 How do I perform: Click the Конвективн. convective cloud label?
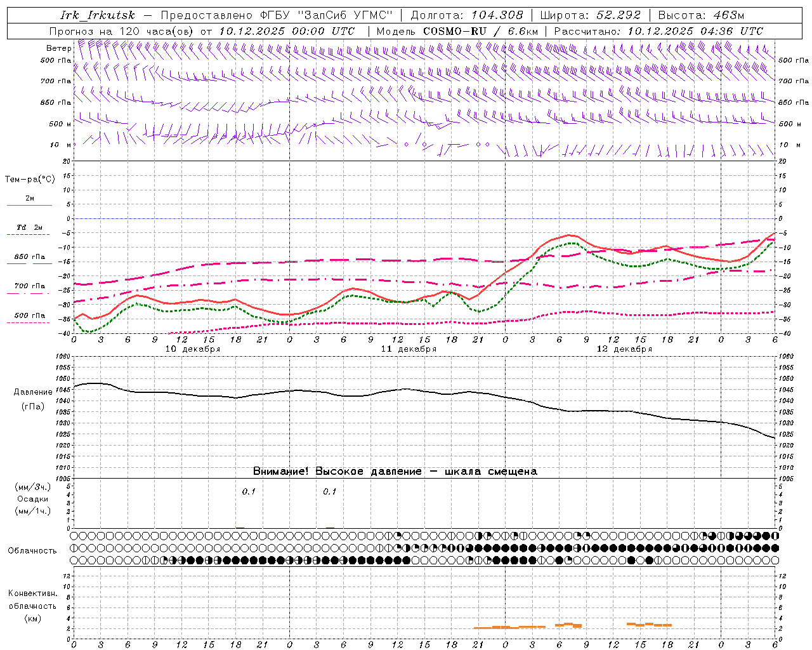[32, 594]
